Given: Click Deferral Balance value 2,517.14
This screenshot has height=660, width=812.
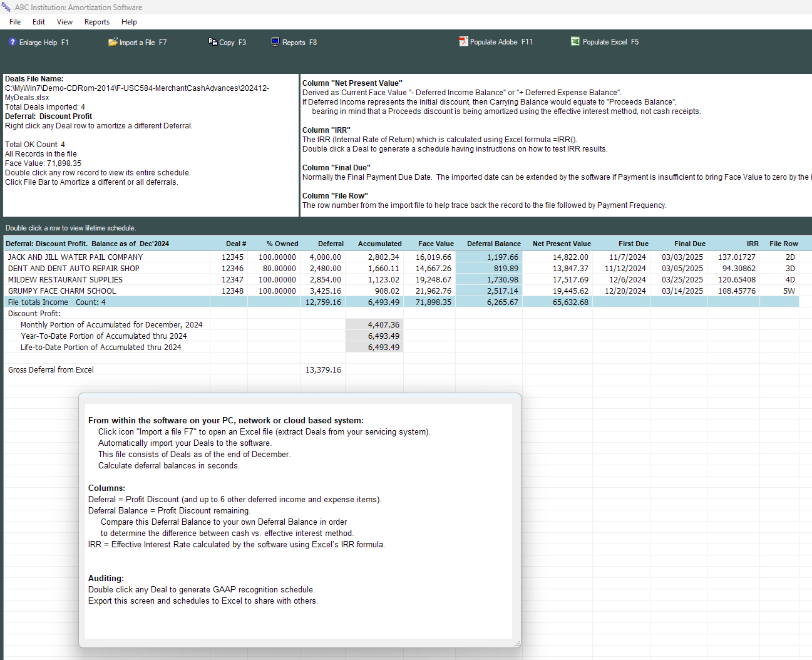Looking at the screenshot, I should click(489, 291).
